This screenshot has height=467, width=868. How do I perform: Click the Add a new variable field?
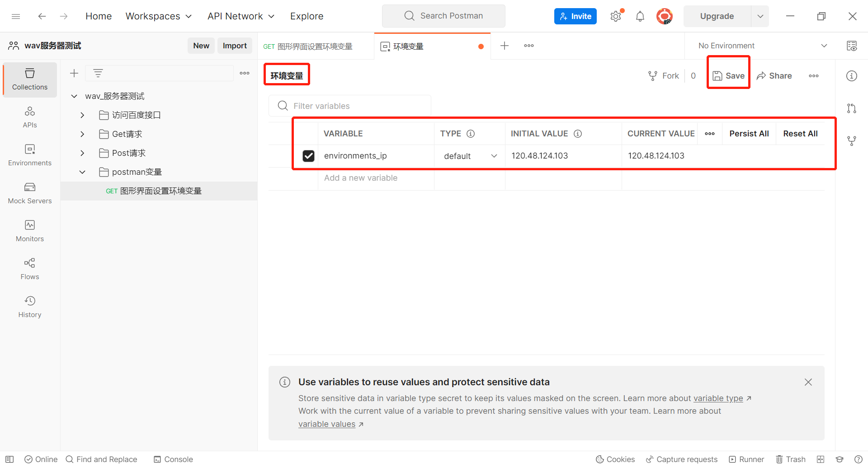coord(376,178)
